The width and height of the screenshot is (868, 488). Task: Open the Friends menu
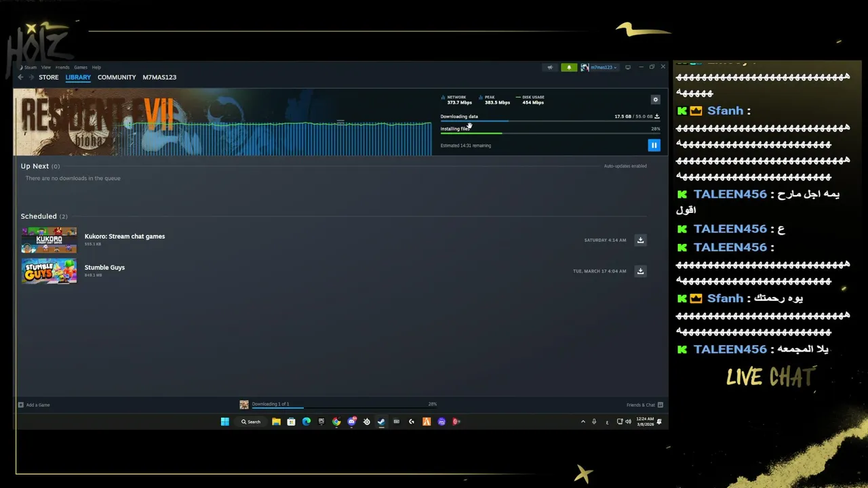coord(62,67)
